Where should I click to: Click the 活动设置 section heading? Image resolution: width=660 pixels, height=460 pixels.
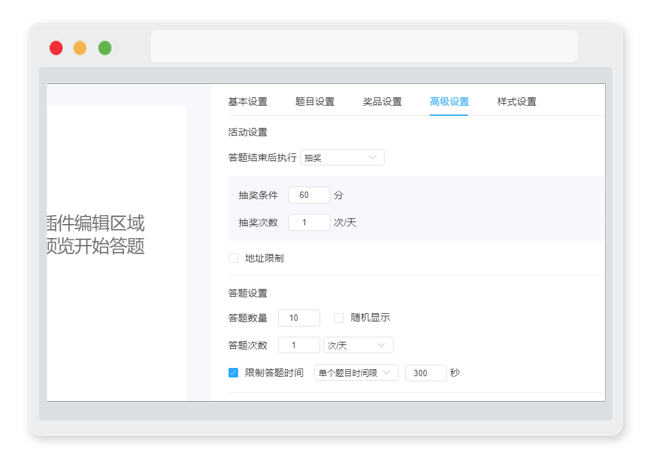click(x=248, y=132)
